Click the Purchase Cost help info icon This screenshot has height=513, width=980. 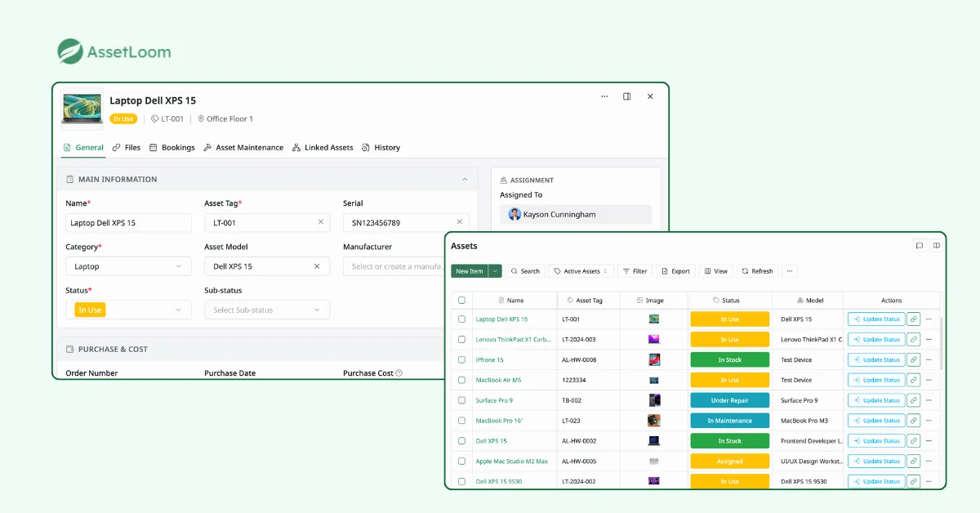point(399,373)
